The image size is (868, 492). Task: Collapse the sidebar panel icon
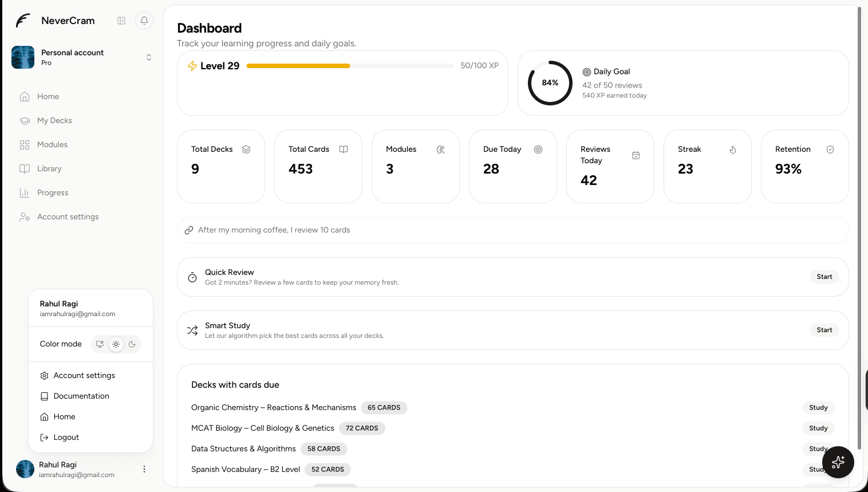tap(121, 21)
